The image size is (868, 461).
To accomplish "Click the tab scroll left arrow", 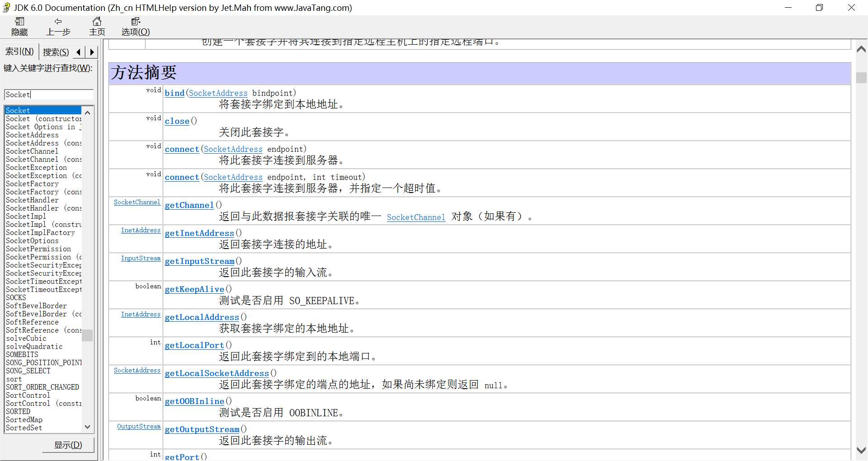I will [x=79, y=52].
